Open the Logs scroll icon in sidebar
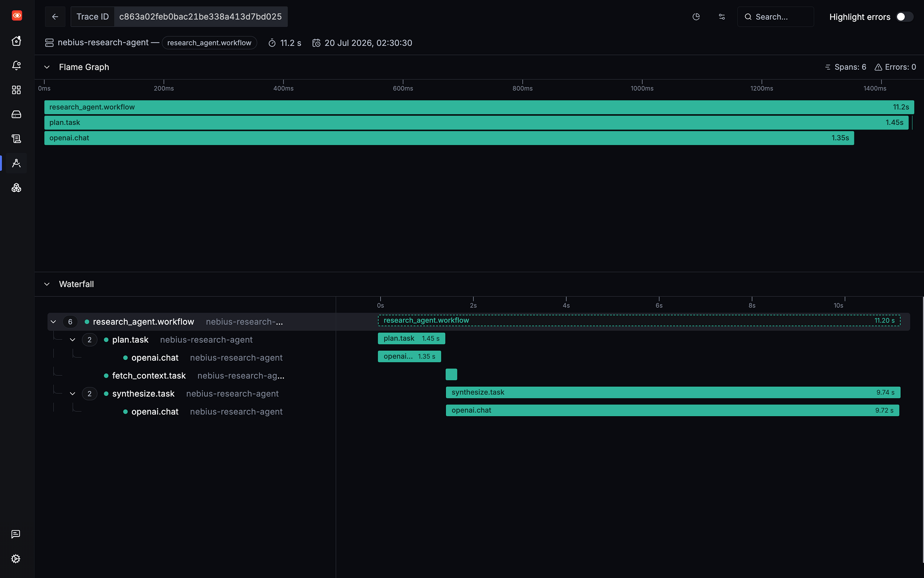Viewport: 924px width, 578px height. click(16, 139)
